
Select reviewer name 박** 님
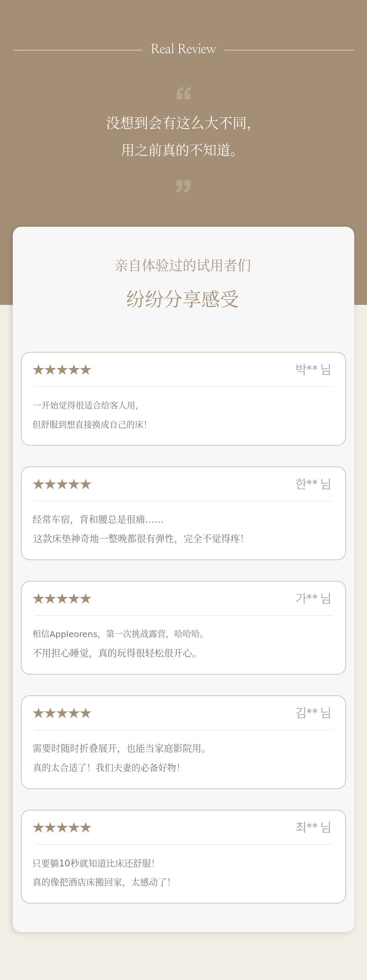[x=313, y=369]
